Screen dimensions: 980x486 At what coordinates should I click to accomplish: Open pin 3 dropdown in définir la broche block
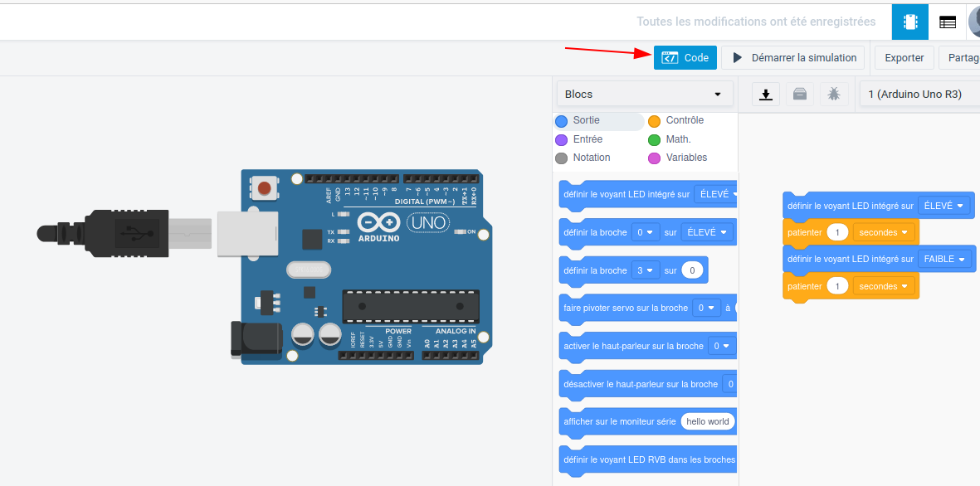(x=645, y=270)
